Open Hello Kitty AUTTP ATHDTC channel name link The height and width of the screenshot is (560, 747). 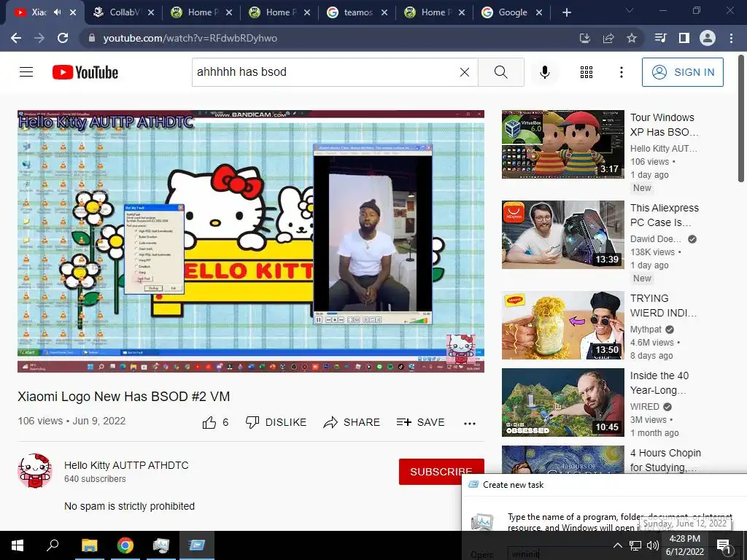[x=126, y=465]
